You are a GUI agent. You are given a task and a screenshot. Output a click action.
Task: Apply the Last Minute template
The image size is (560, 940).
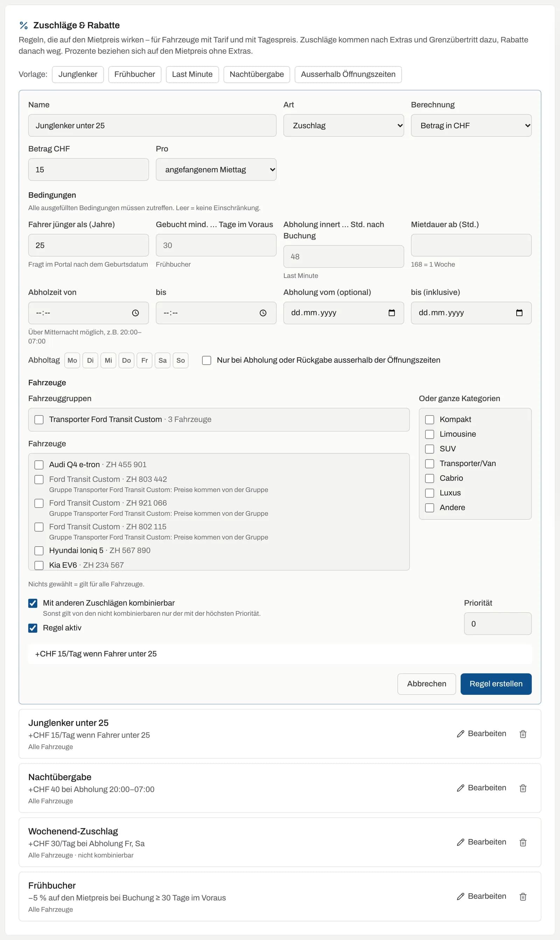tap(192, 74)
